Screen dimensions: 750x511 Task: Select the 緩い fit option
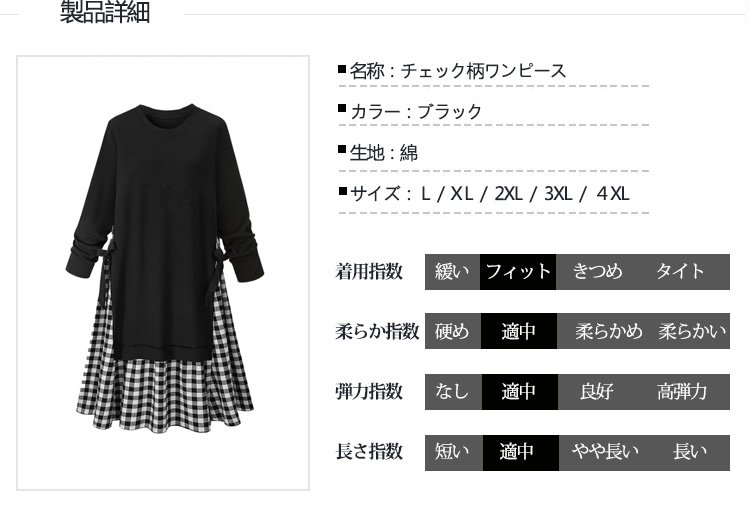(452, 272)
